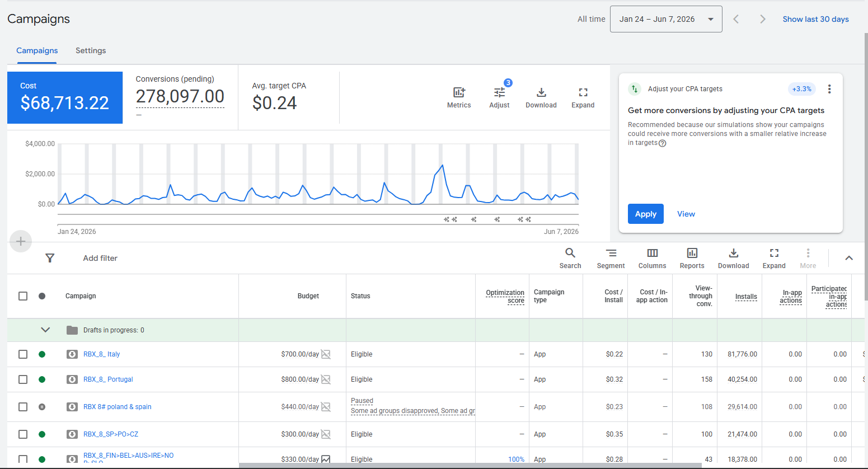The height and width of the screenshot is (469, 868).
Task: Click the Adjust icon with badge
Action: pos(499,92)
